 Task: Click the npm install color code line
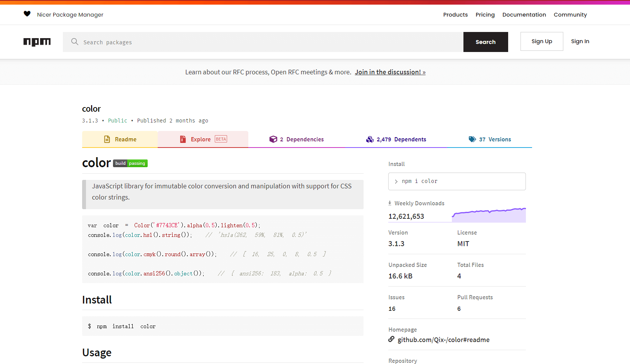tap(122, 326)
